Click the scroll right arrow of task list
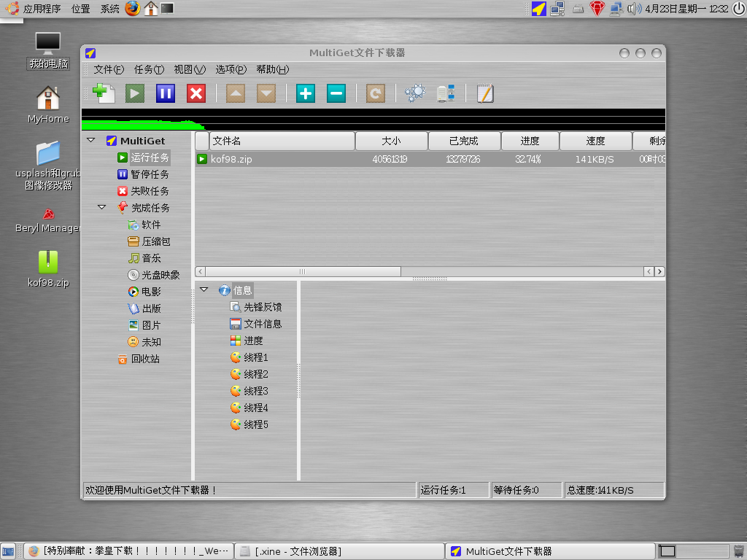 point(659,271)
